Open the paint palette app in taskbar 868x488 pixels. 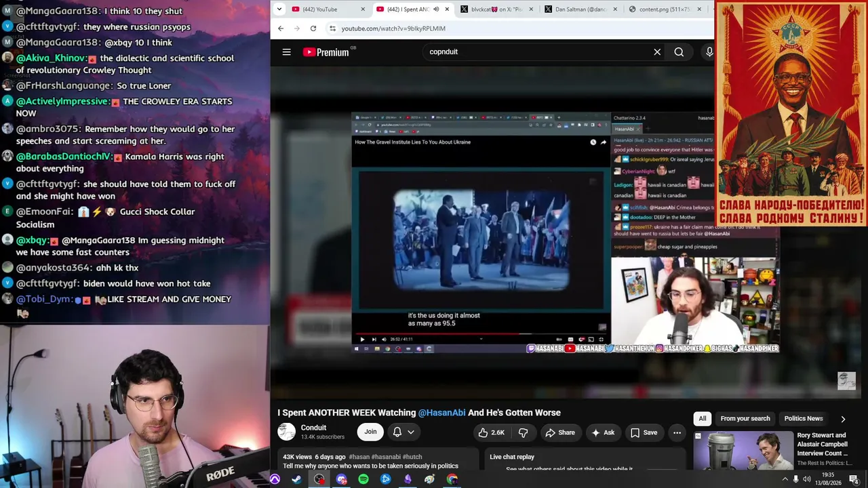429,479
